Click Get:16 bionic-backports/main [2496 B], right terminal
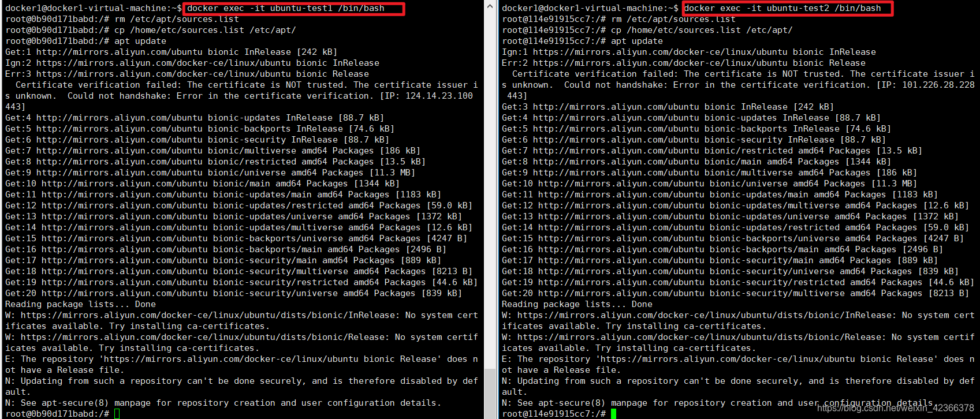Image resolution: width=980 pixels, height=419 pixels. tap(722, 249)
